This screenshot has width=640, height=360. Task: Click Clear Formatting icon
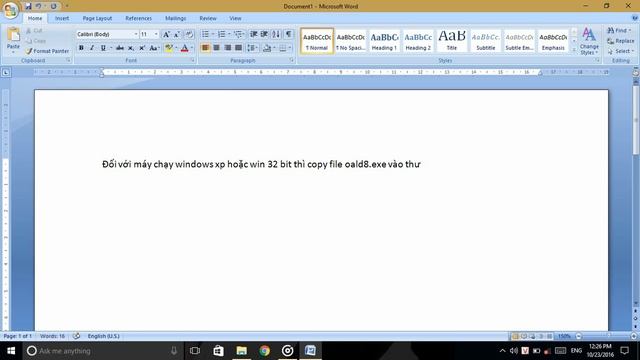pyautogui.click(x=189, y=34)
